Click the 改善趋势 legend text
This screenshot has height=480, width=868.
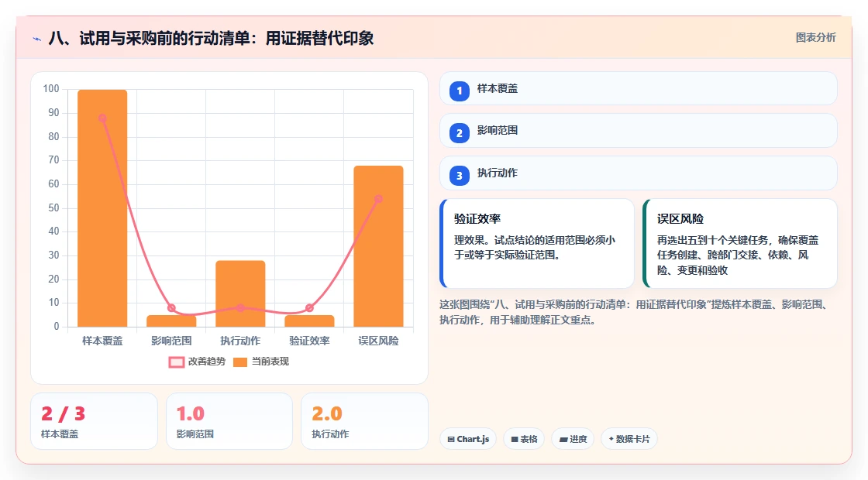pyautogui.click(x=207, y=362)
